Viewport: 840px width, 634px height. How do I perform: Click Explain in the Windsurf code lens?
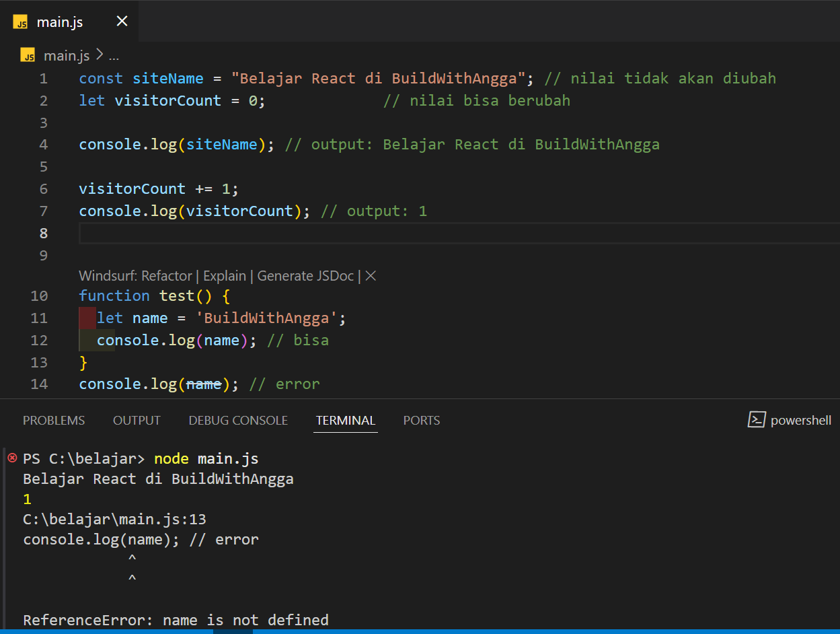coord(225,275)
